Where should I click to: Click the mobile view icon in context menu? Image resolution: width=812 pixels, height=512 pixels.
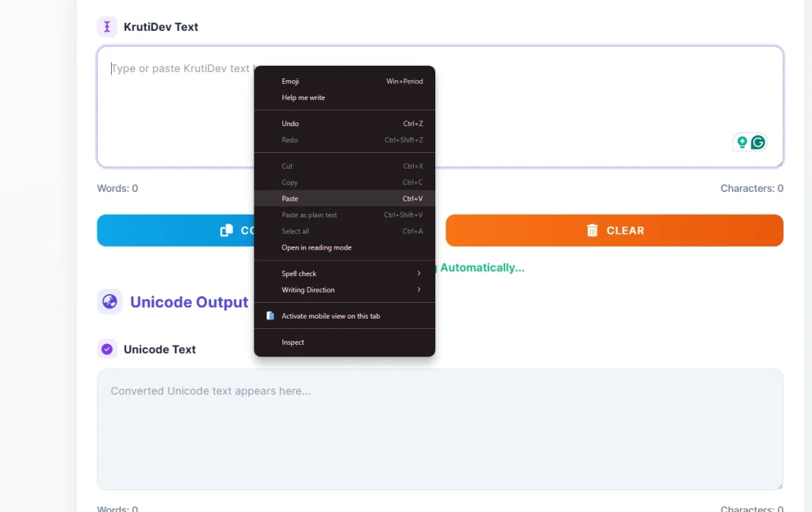click(x=270, y=315)
